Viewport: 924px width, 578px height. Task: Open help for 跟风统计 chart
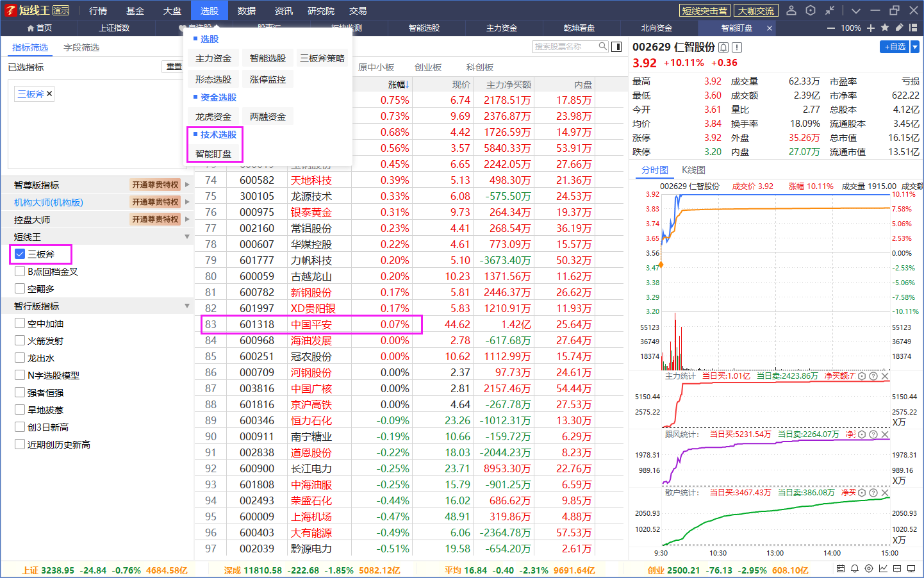point(873,434)
